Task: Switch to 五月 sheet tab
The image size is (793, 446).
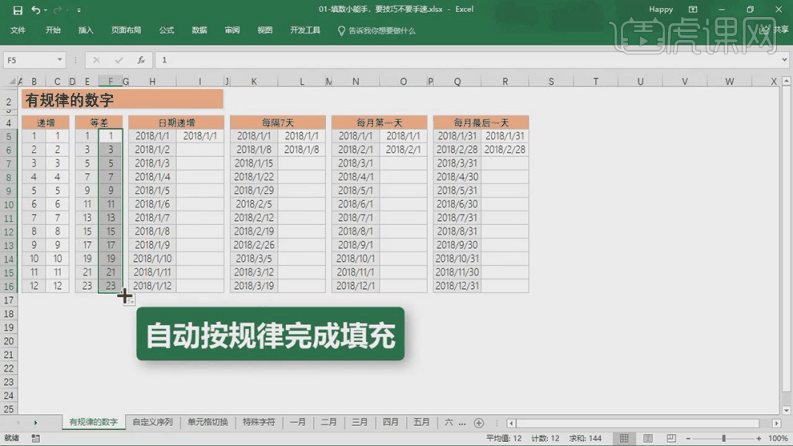Action: pos(421,422)
